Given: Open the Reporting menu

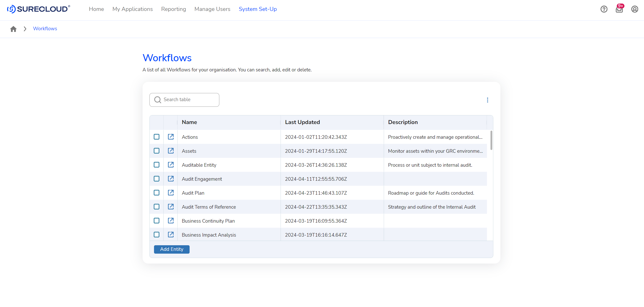Looking at the screenshot, I should click(x=174, y=9).
